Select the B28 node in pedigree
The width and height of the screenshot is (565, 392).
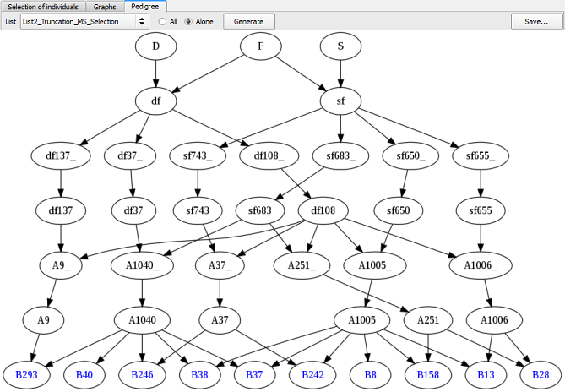[x=539, y=373]
